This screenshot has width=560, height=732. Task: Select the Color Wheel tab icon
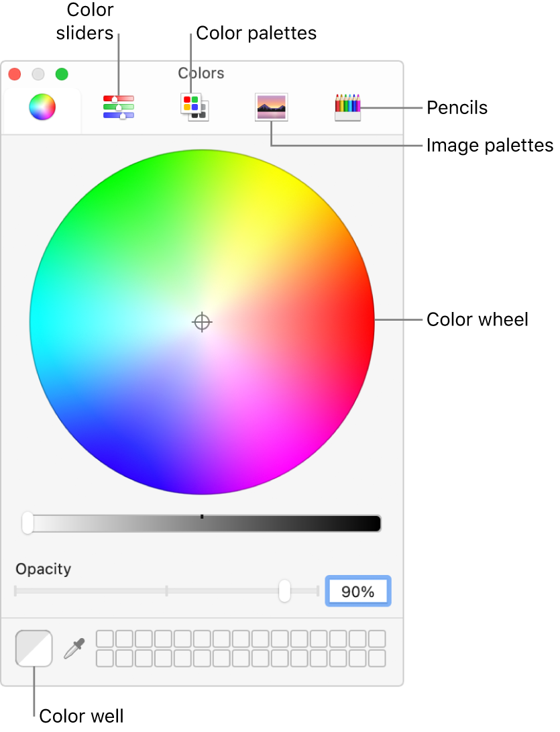(x=42, y=107)
